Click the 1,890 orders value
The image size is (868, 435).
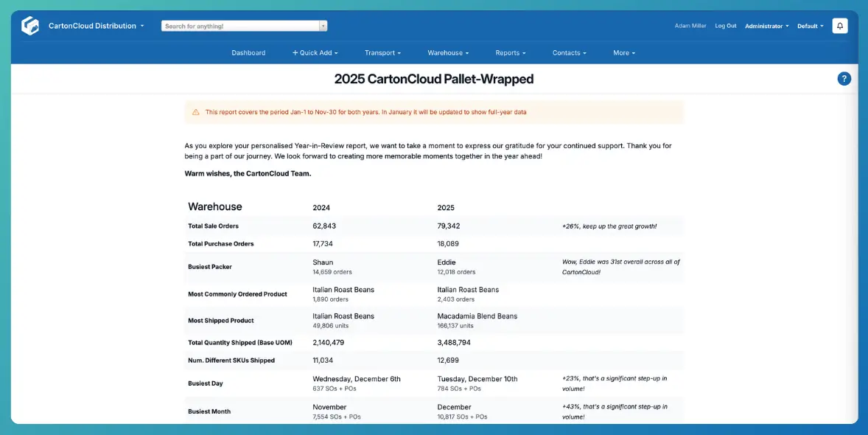pos(331,299)
